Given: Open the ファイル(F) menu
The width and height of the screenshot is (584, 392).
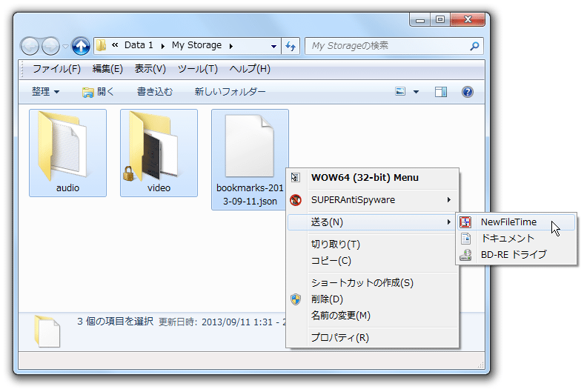Looking at the screenshot, I should (56, 69).
